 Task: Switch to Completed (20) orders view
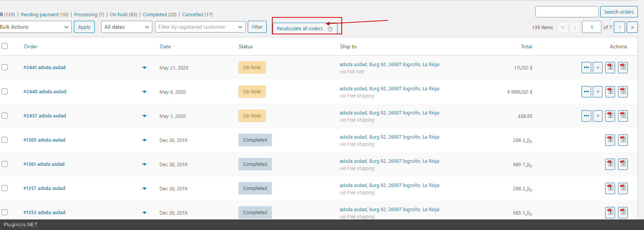(x=159, y=14)
